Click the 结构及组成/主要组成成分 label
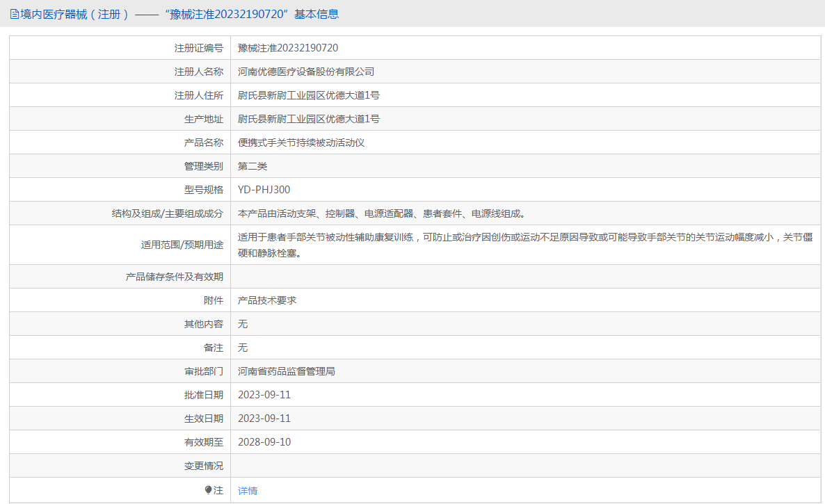This screenshot has height=504, width=825. [168, 213]
